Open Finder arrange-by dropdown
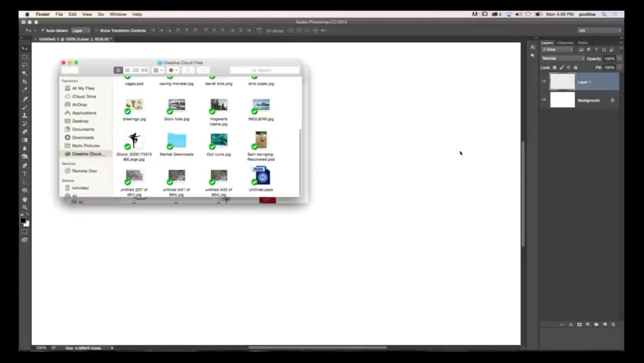Image resolution: width=644 pixels, height=363 pixels. [158, 70]
